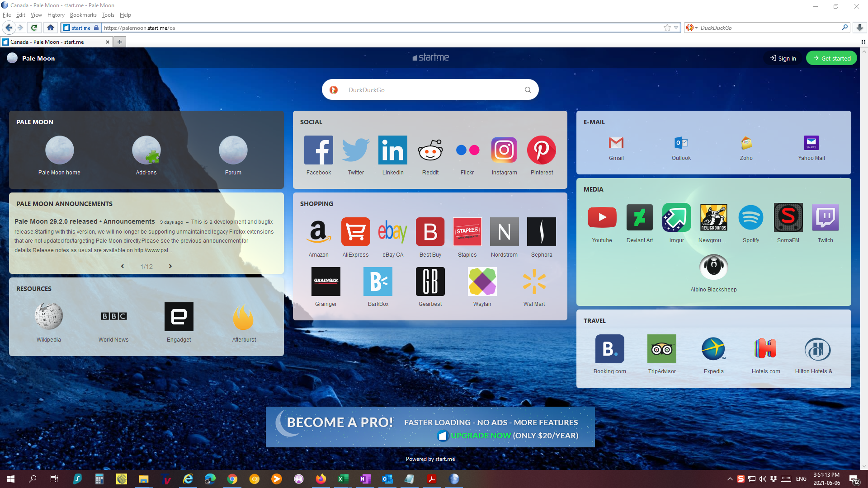Screen dimensions: 868x488
Task: Open the Add-ons puzzle shortcut
Action: [x=146, y=150]
